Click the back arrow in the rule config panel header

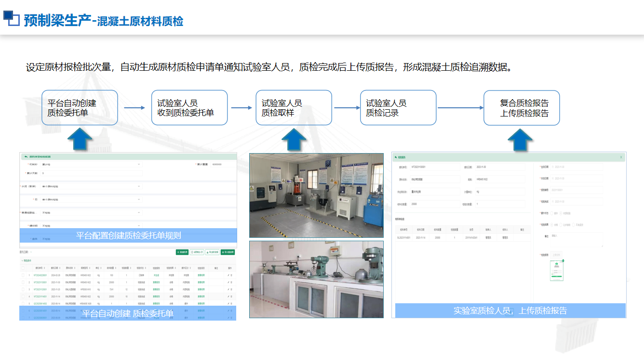25,156
